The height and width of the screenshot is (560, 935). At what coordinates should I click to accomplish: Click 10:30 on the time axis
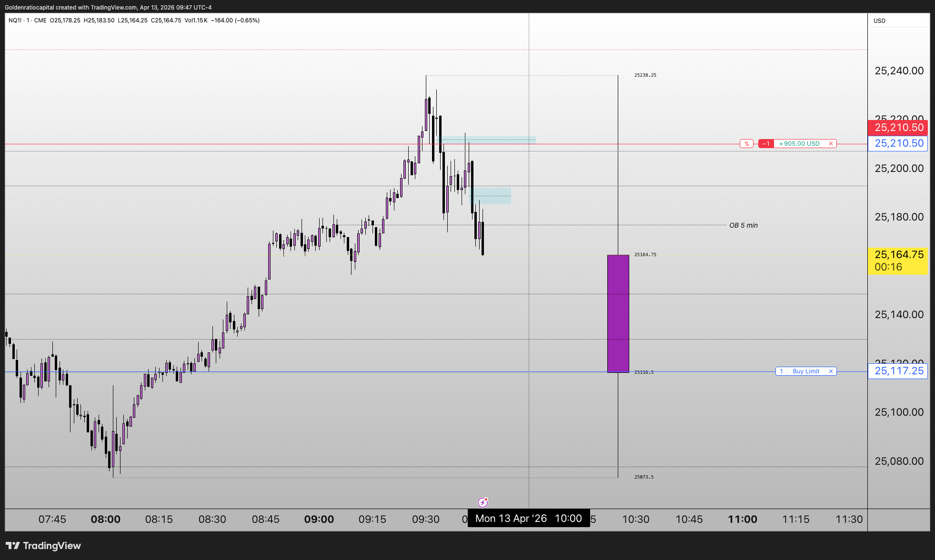click(x=635, y=520)
